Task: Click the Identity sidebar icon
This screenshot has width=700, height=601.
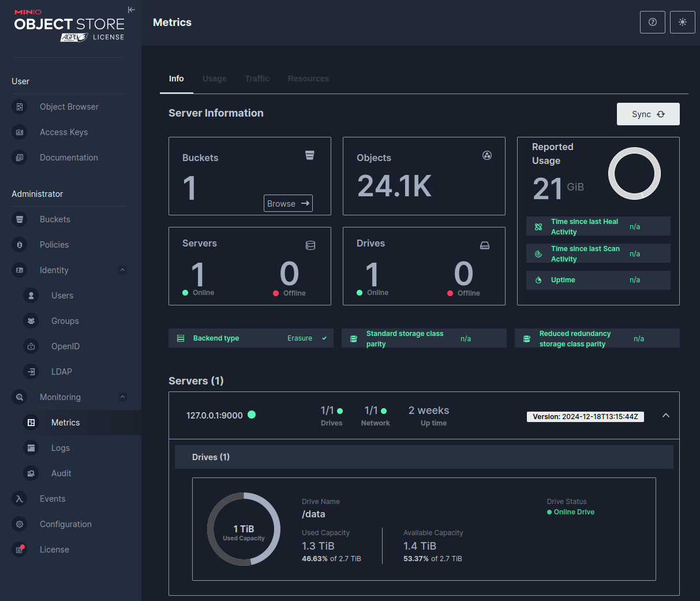Action: pyautogui.click(x=20, y=270)
